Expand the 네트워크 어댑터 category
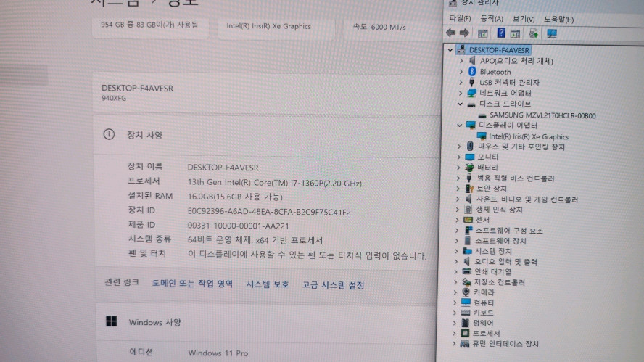 (461, 93)
